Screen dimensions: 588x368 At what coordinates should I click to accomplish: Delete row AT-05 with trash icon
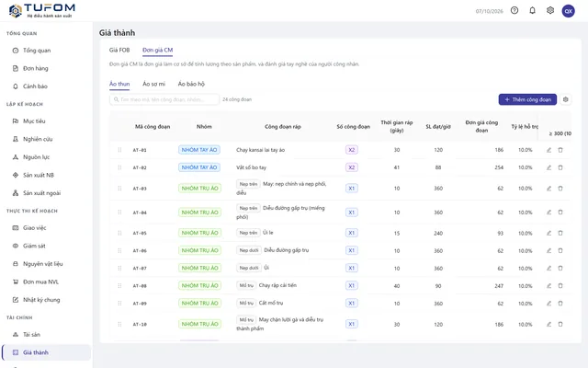[x=560, y=233]
